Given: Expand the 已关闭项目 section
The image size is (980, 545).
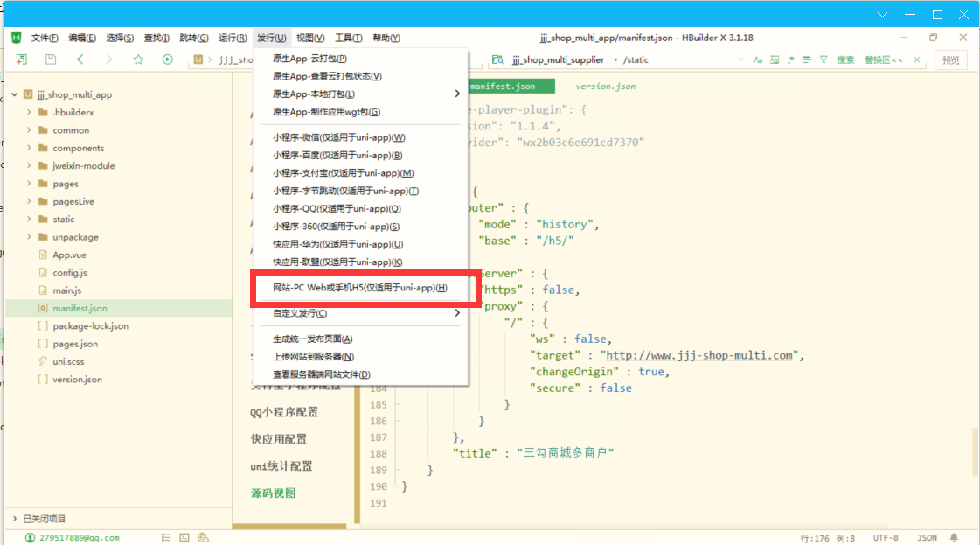Looking at the screenshot, I should tap(14, 519).
